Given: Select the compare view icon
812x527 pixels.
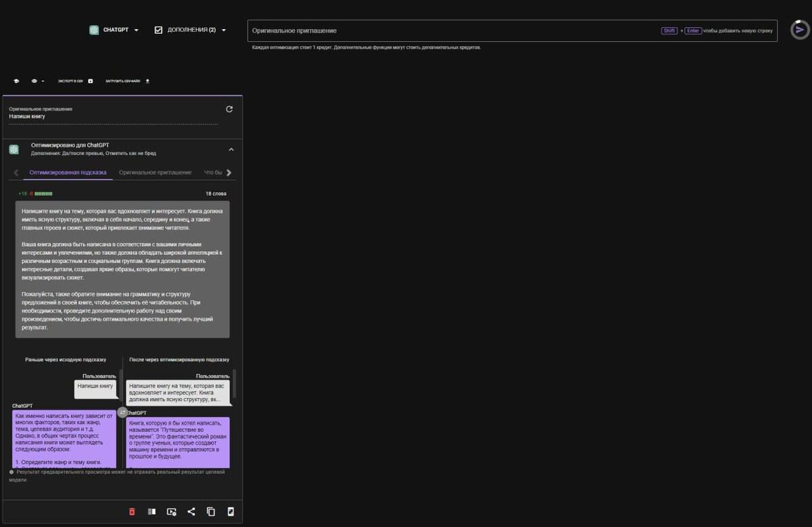Looking at the screenshot, I should 151,512.
